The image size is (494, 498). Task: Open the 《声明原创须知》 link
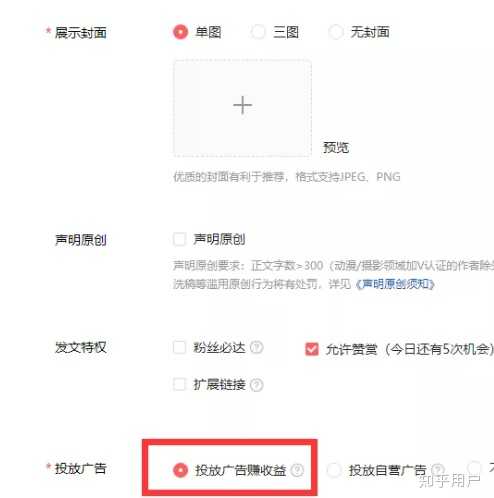tap(395, 284)
